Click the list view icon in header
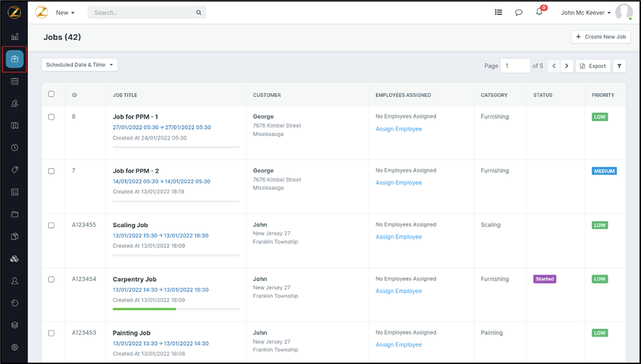Screen dimensions: 641x364 click(x=498, y=12)
